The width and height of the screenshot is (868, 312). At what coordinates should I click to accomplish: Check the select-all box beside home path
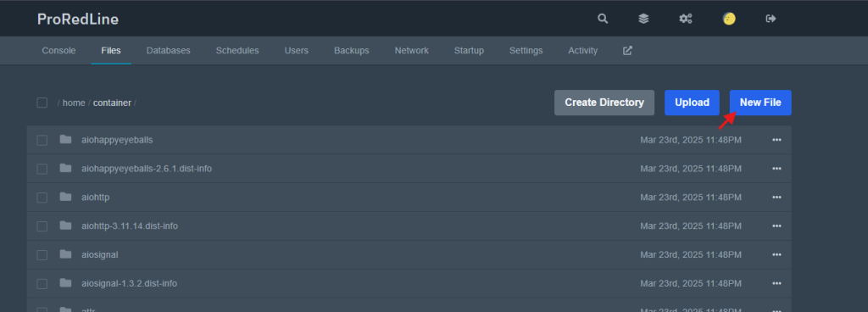point(42,103)
